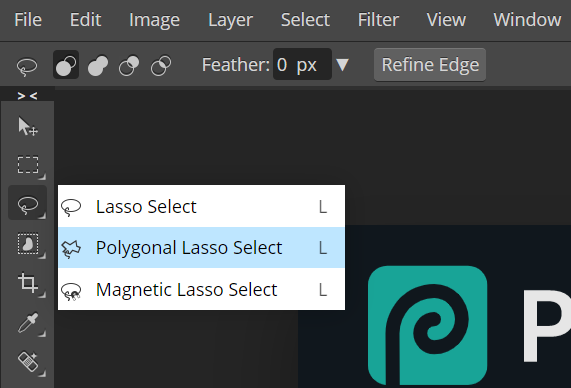571x388 pixels.
Task: Select the Object Selection tool
Action: [28, 243]
